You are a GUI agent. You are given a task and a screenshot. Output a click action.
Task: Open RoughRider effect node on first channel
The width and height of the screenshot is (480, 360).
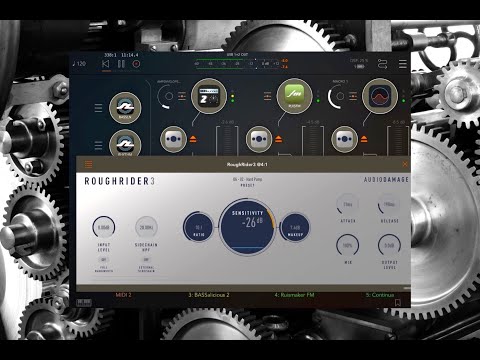click(173, 139)
